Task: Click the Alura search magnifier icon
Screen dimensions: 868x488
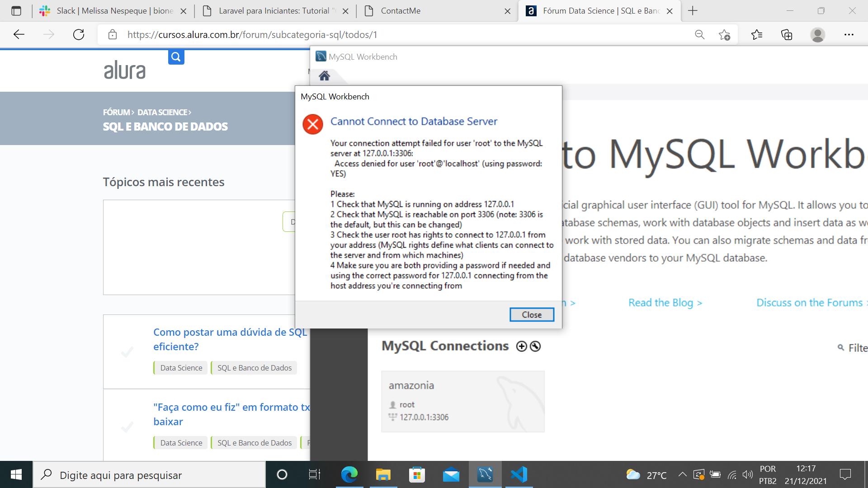Action: point(176,57)
